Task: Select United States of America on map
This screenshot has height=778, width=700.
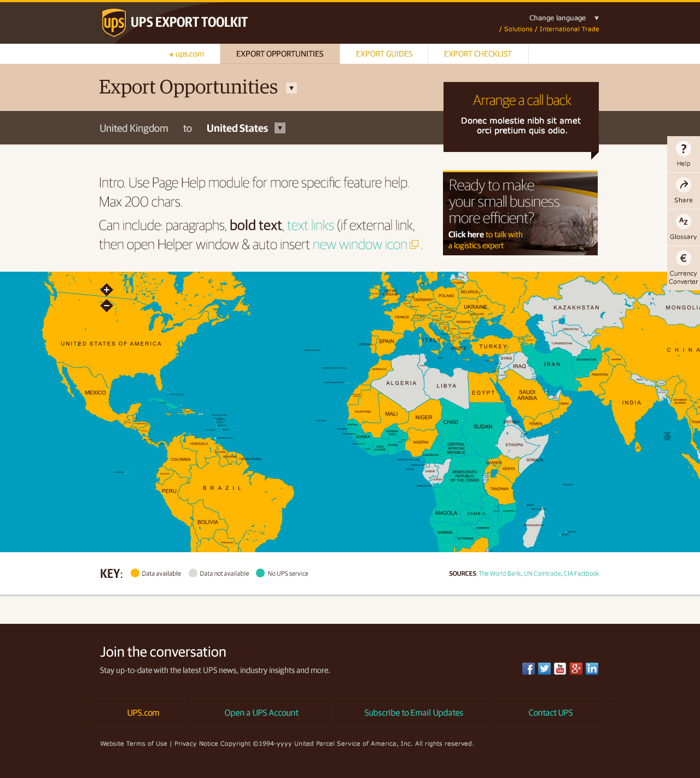Action: pyautogui.click(x=111, y=344)
